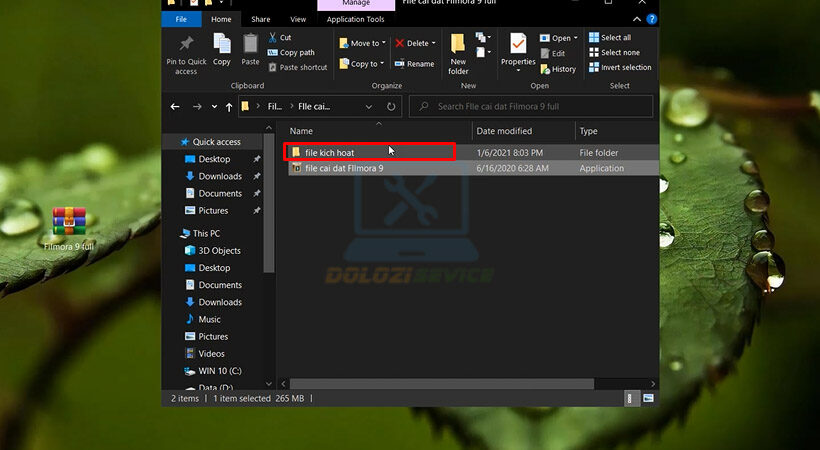This screenshot has height=450, width=820.
Task: Refresh the current folder view
Action: pyautogui.click(x=392, y=106)
